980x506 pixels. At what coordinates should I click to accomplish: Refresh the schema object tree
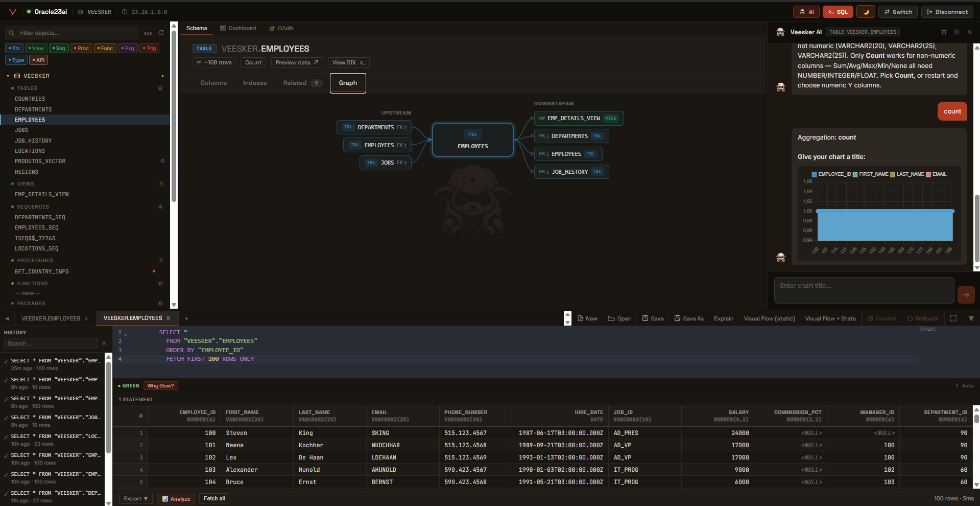(161, 33)
